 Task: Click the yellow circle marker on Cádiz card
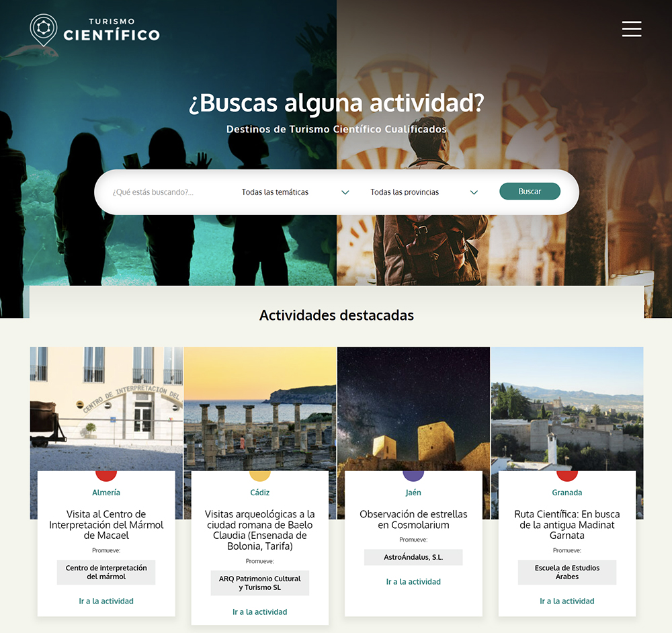259,476
